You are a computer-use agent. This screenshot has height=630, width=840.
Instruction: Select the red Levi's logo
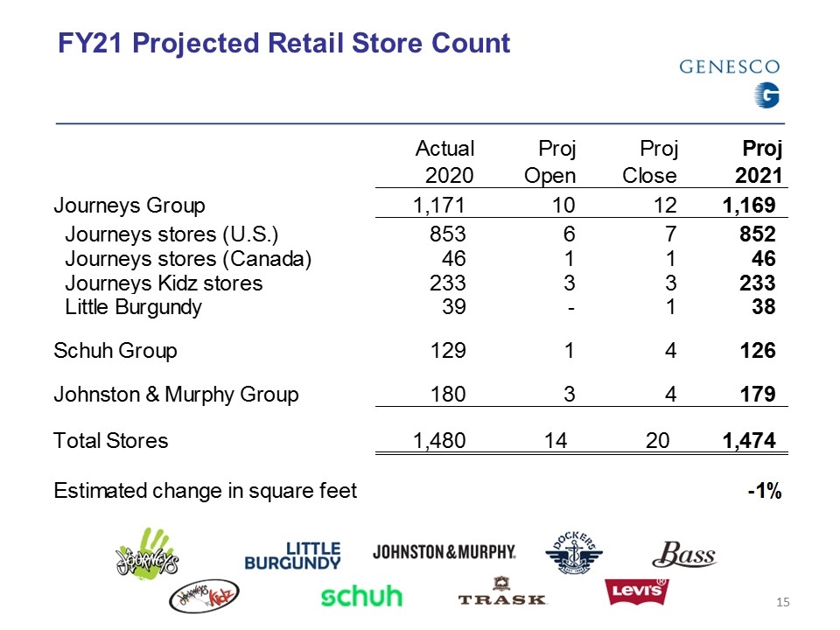point(636,591)
